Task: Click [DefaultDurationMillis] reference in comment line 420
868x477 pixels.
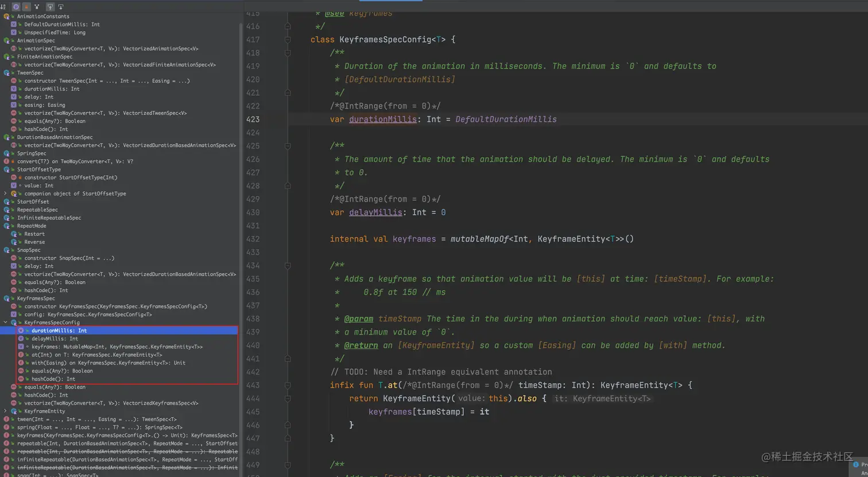Action: (400, 79)
